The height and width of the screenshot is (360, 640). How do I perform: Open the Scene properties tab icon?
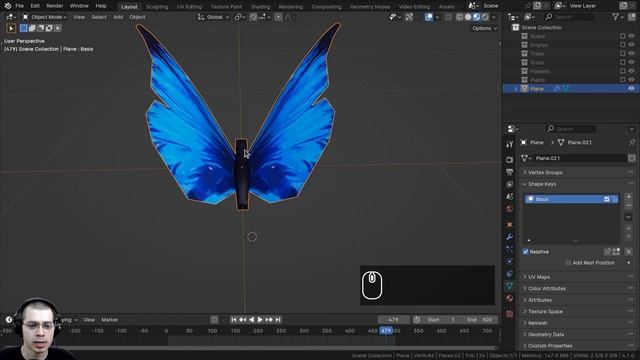coord(509,196)
